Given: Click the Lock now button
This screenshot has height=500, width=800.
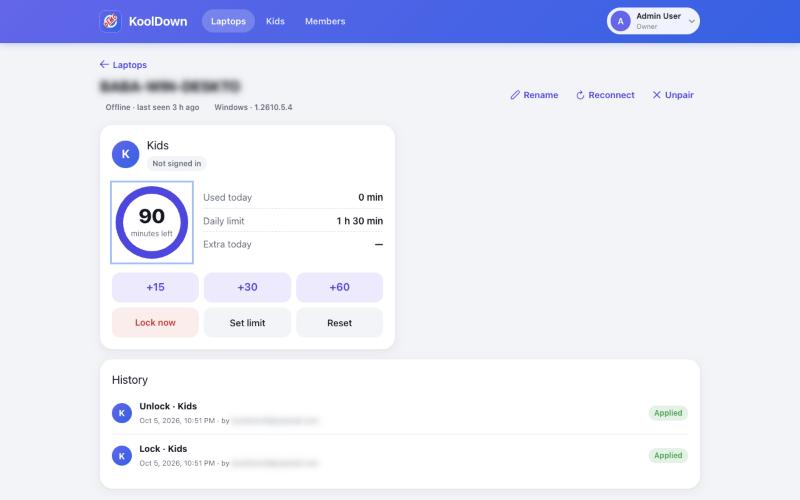Looking at the screenshot, I should (155, 322).
